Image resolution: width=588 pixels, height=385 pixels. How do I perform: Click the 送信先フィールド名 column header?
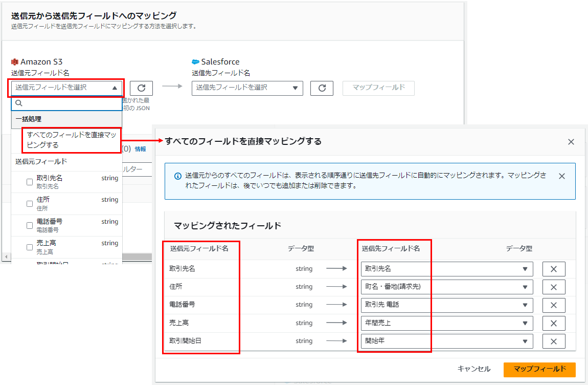[x=391, y=248]
